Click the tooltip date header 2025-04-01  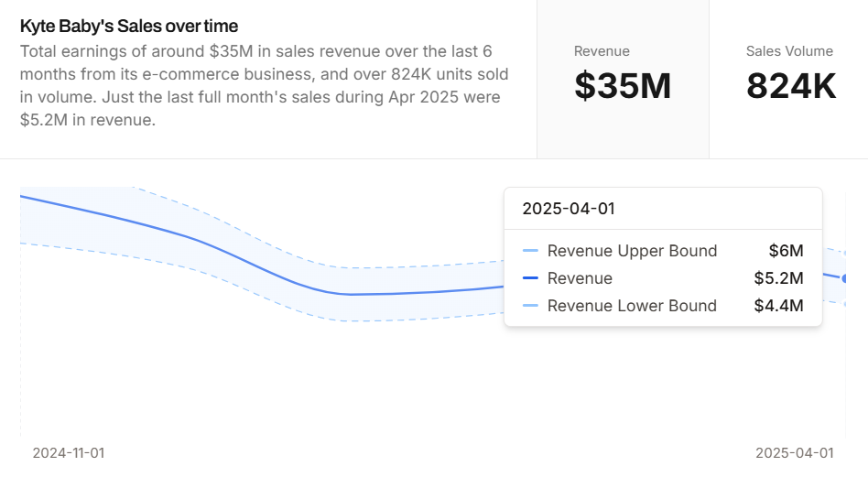pos(568,209)
